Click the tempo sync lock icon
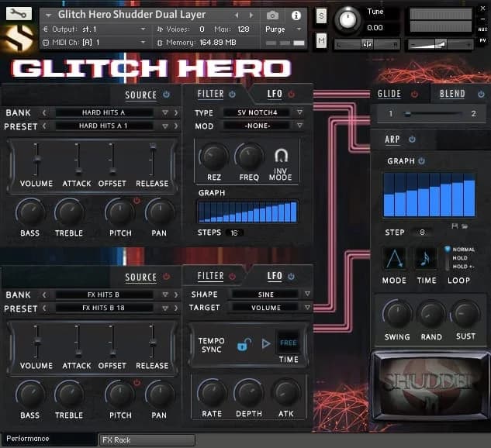491x448 pixels. 243,344
